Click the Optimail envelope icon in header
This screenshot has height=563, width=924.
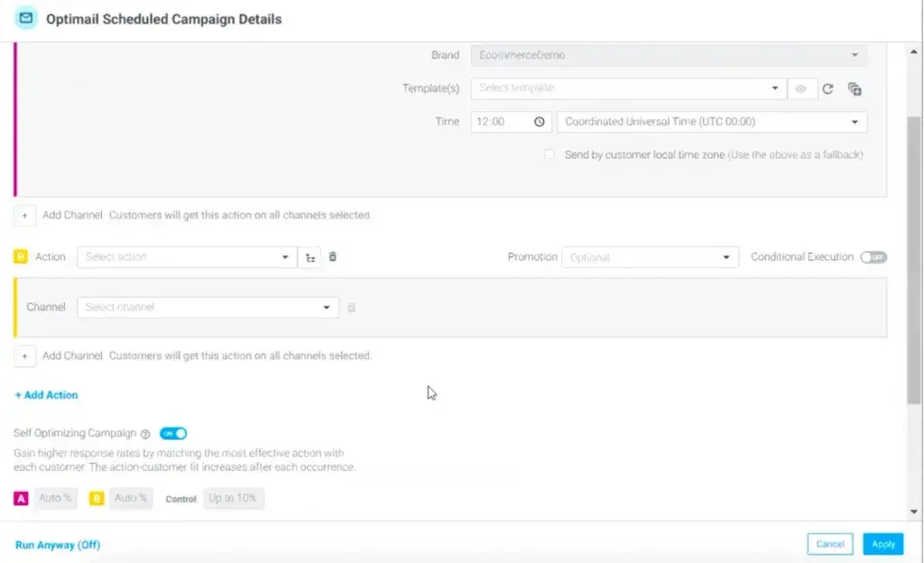[26, 18]
